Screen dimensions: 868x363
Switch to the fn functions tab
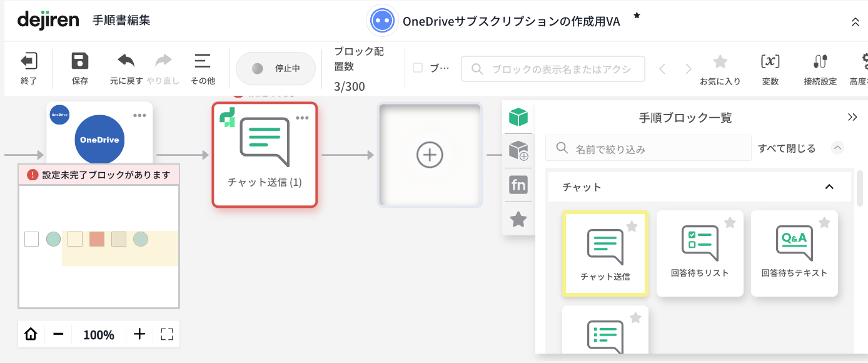pyautogui.click(x=518, y=185)
